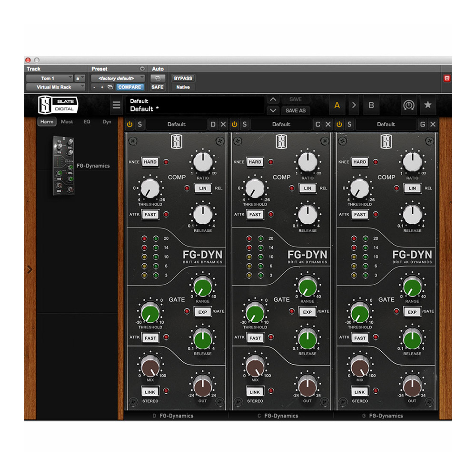Toggle LINK STEREO on module D

point(150,392)
